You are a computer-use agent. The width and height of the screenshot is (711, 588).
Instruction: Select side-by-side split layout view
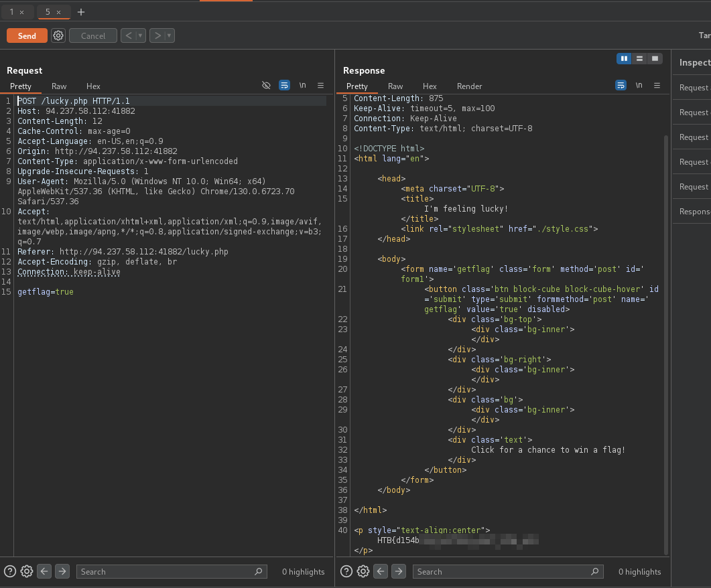pos(625,58)
